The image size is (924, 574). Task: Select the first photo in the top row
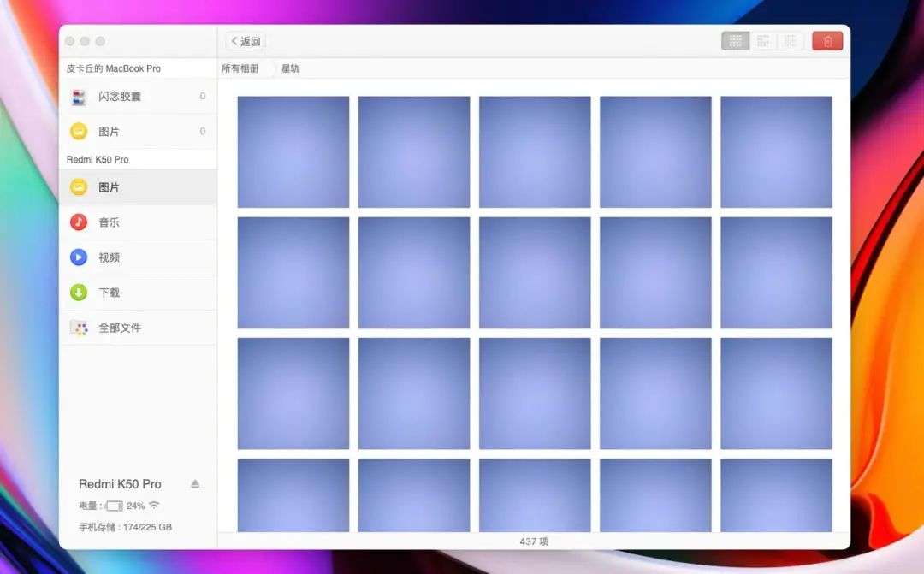point(293,152)
